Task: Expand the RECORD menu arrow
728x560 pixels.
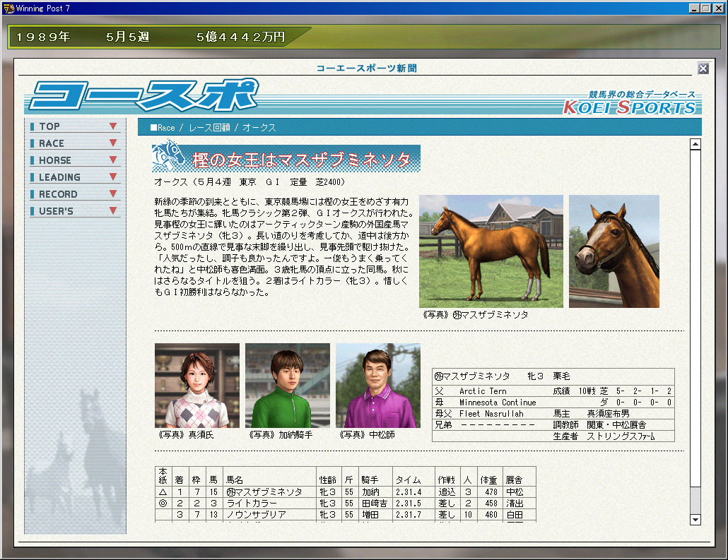Action: [x=113, y=194]
